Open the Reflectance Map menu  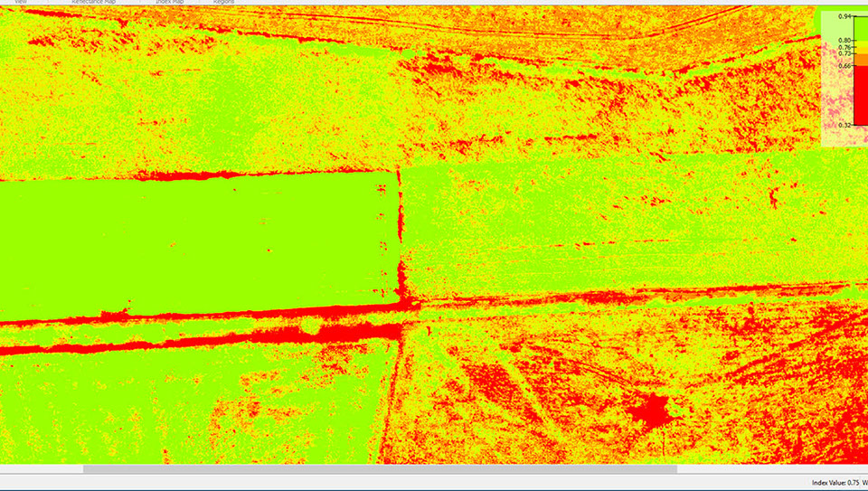[x=93, y=3]
